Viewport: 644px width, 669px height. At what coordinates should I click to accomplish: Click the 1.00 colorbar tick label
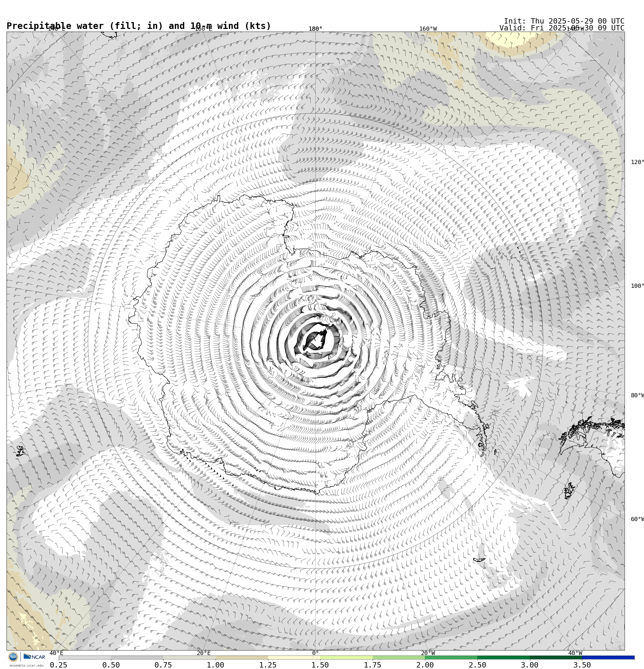click(216, 665)
